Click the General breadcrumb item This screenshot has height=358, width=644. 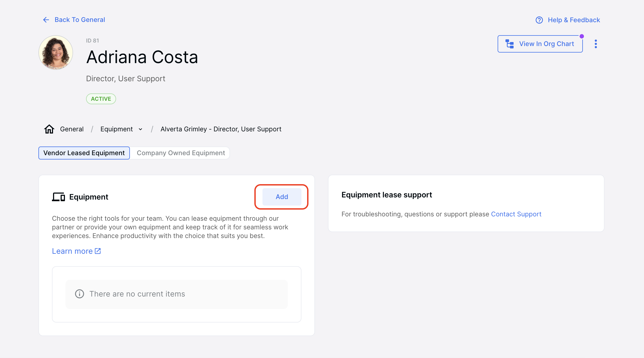coord(72,129)
